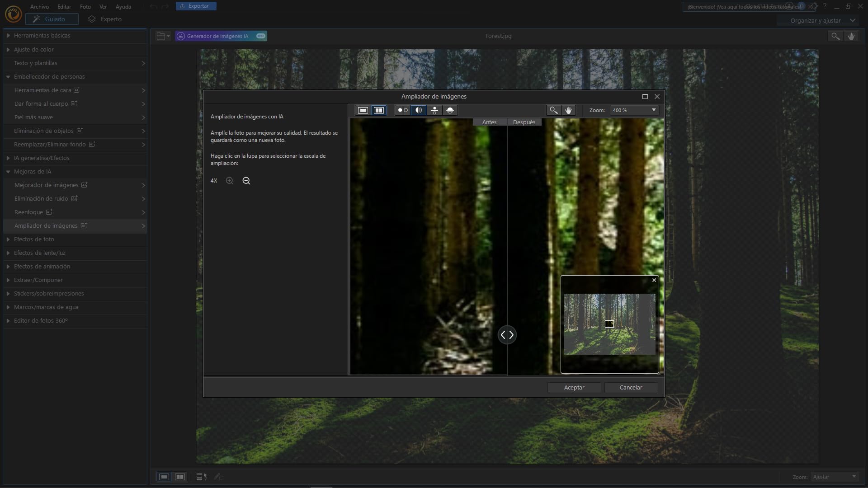Switch to Guiado mode tab

52,19
